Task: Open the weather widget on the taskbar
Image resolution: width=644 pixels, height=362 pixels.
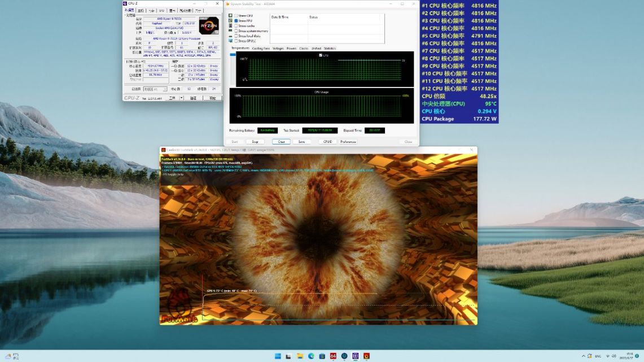Action: point(12,356)
